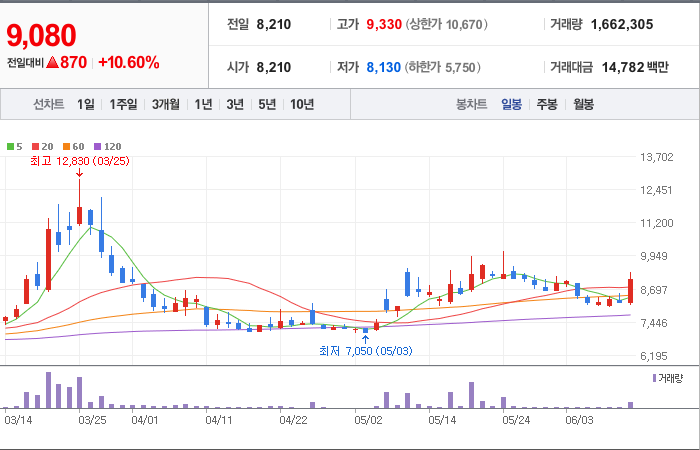Click the 11,200 price axis label
This screenshot has height=450, width=700.
[x=656, y=223]
